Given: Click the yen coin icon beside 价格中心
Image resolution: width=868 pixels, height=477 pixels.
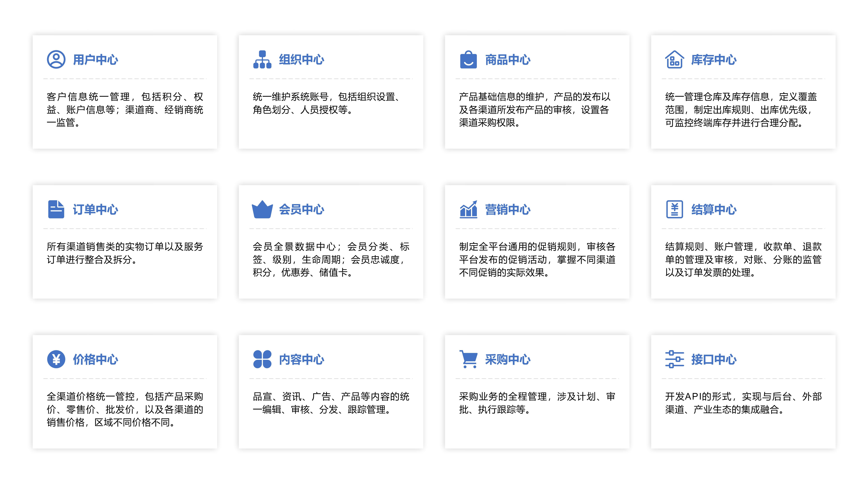Looking at the screenshot, I should point(56,359).
